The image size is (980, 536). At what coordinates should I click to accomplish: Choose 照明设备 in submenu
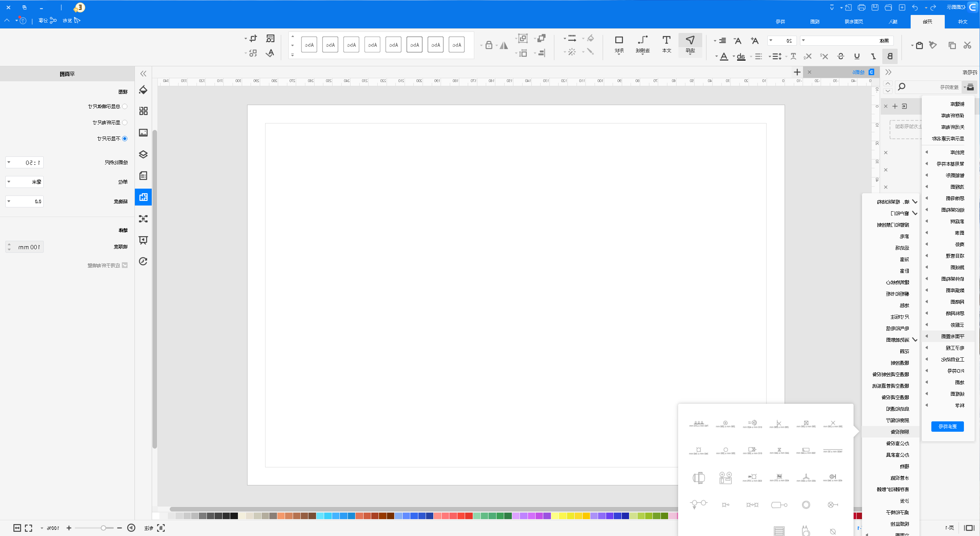[x=890, y=432]
